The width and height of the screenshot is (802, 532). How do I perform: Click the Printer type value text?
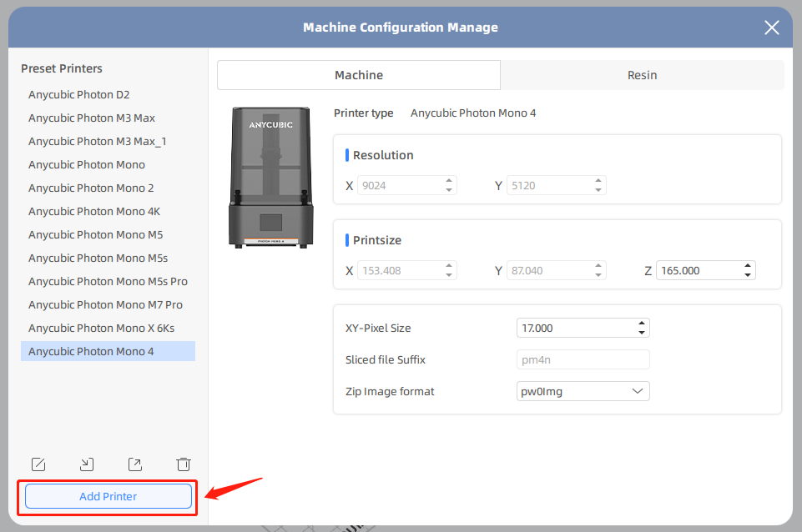[473, 113]
